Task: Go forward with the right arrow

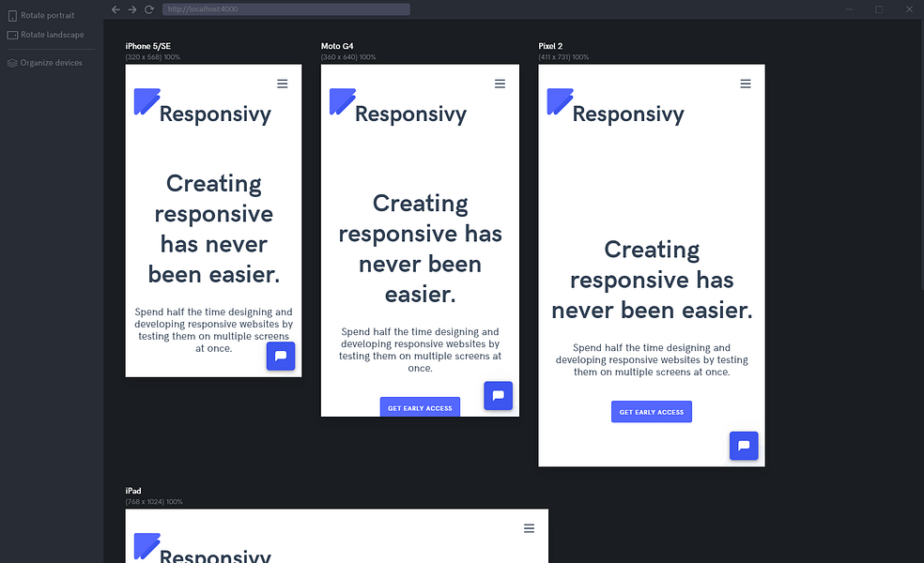Action: click(x=132, y=9)
